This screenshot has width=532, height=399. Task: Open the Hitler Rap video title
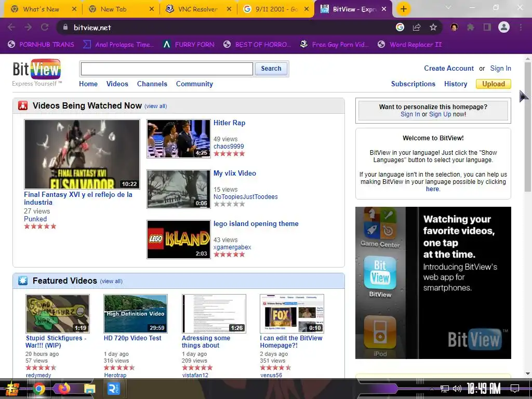(229, 123)
